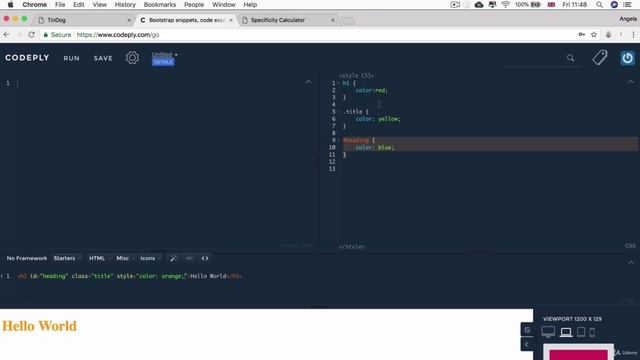Close the Specificity Calculator tab
The image size is (640, 360).
(333, 20)
